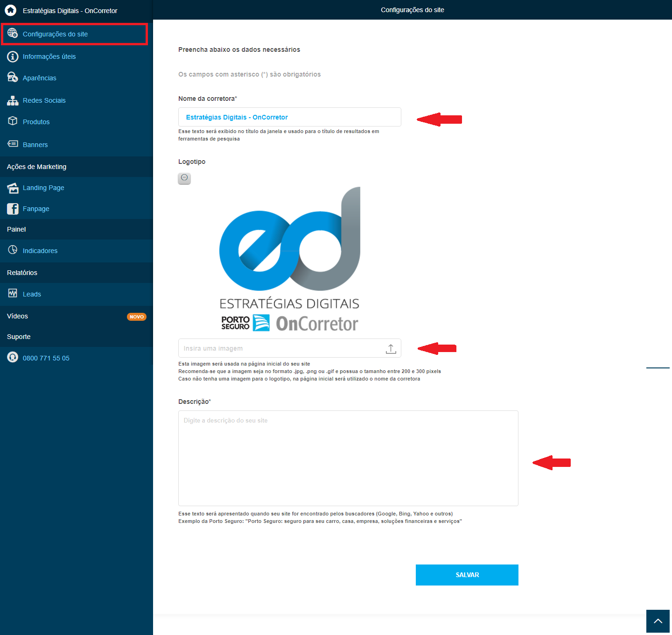Click the Estratégias Digitais logo image
This screenshot has width=672, height=635.
point(290,259)
